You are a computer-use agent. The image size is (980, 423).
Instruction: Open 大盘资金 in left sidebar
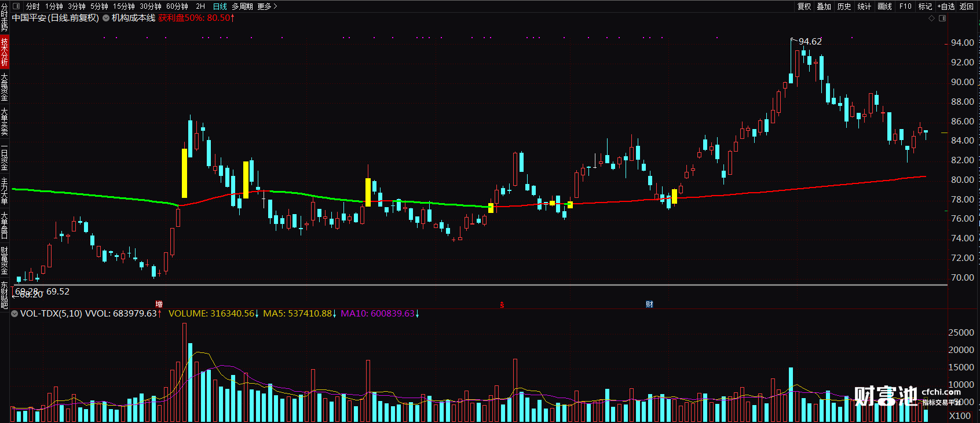5,87
